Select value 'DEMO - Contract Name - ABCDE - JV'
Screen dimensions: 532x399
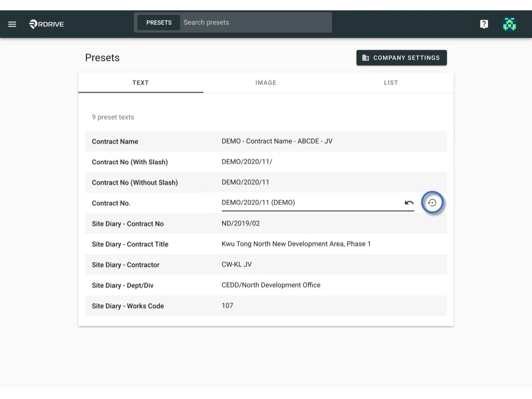tap(277, 141)
